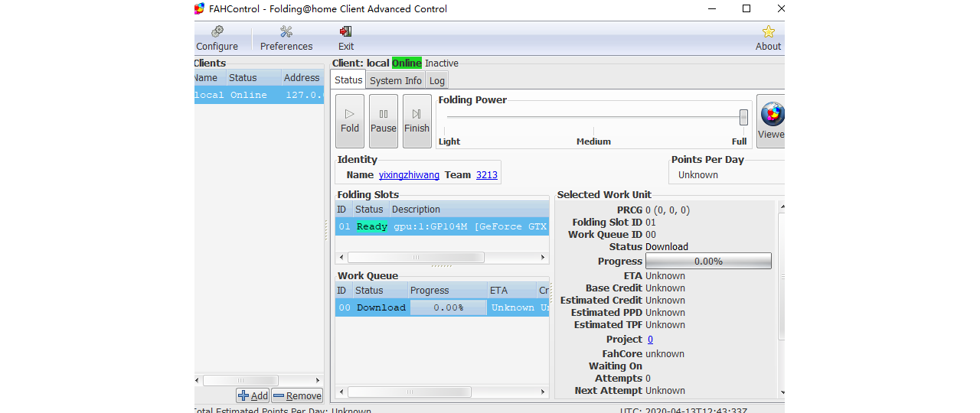Open the Project 0 link
This screenshot has height=413, width=980.
650,340
